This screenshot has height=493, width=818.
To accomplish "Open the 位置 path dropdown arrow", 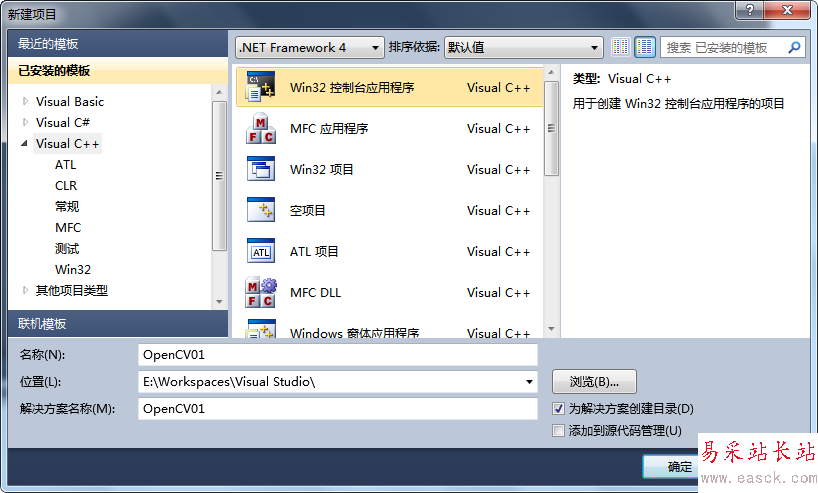I will (x=529, y=382).
